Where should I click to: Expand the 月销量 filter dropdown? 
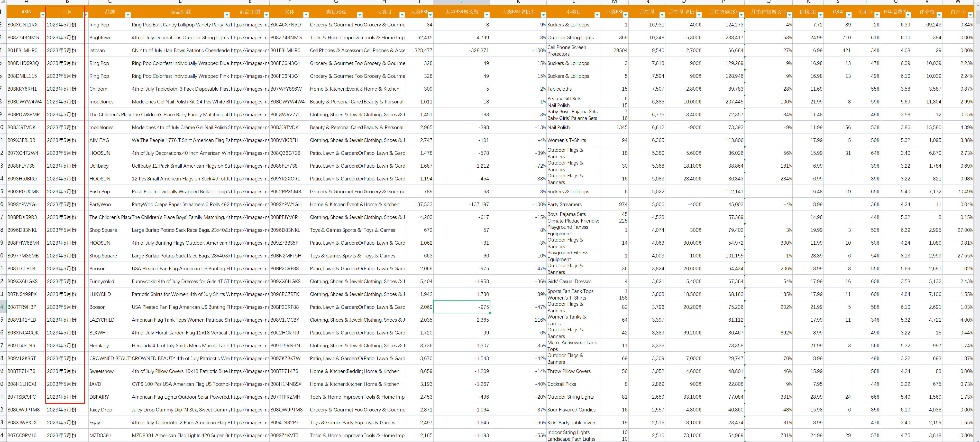pyautogui.click(x=662, y=15)
